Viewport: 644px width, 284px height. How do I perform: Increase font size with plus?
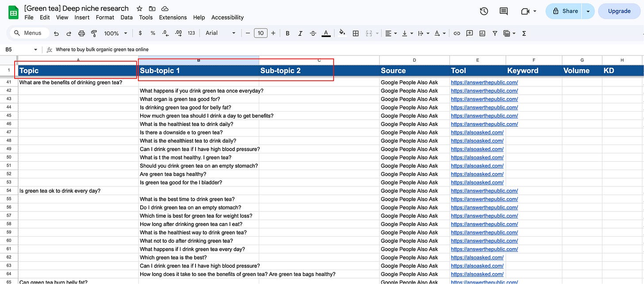[273, 33]
